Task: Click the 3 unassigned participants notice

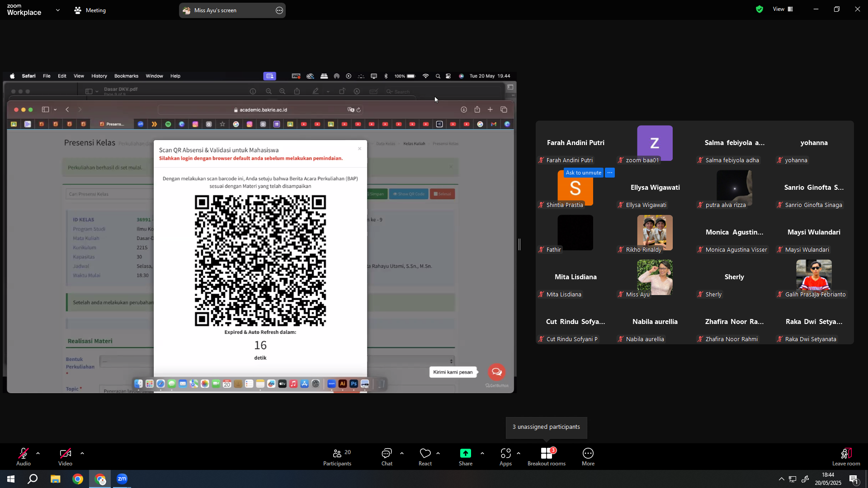Action: [x=546, y=427]
